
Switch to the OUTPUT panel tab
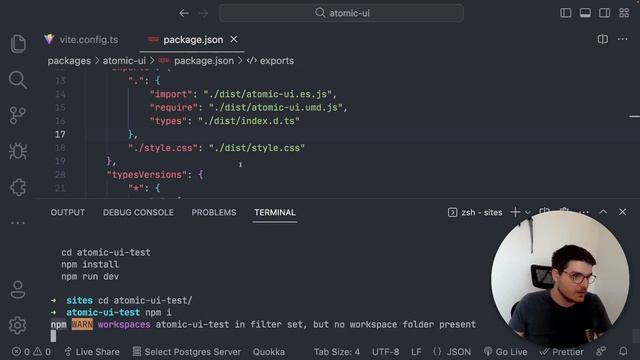[68, 213]
